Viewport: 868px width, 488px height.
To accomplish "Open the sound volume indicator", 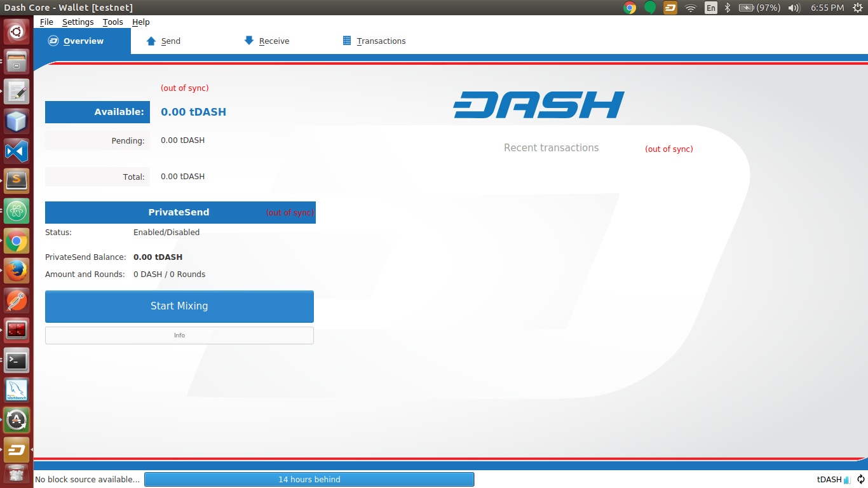I will click(x=794, y=8).
